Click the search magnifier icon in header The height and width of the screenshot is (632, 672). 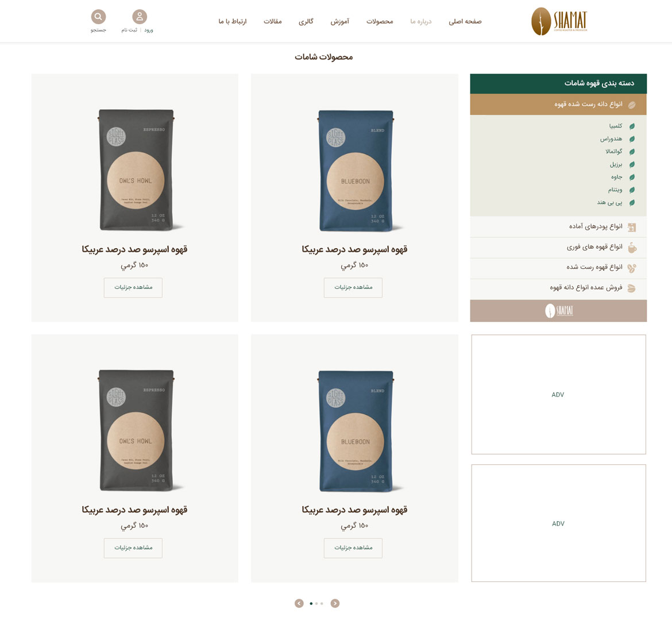click(98, 17)
